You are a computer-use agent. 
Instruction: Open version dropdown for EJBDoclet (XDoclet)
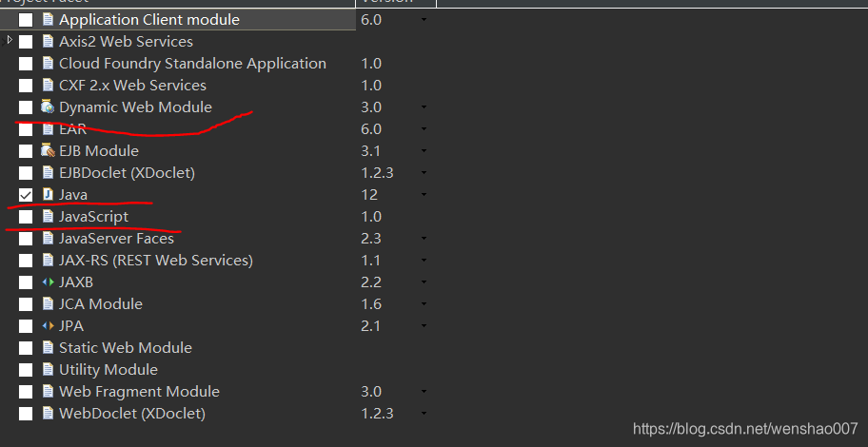point(424,172)
